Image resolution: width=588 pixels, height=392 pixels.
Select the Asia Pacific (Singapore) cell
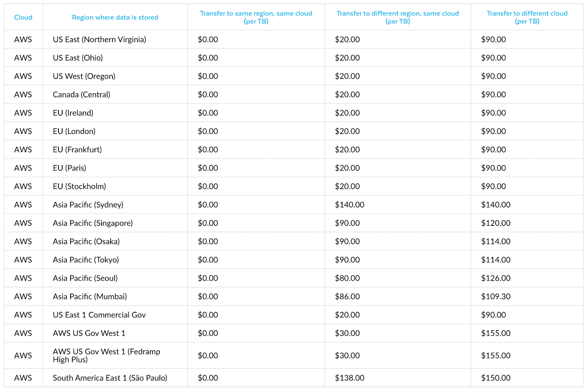pyautogui.click(x=93, y=223)
